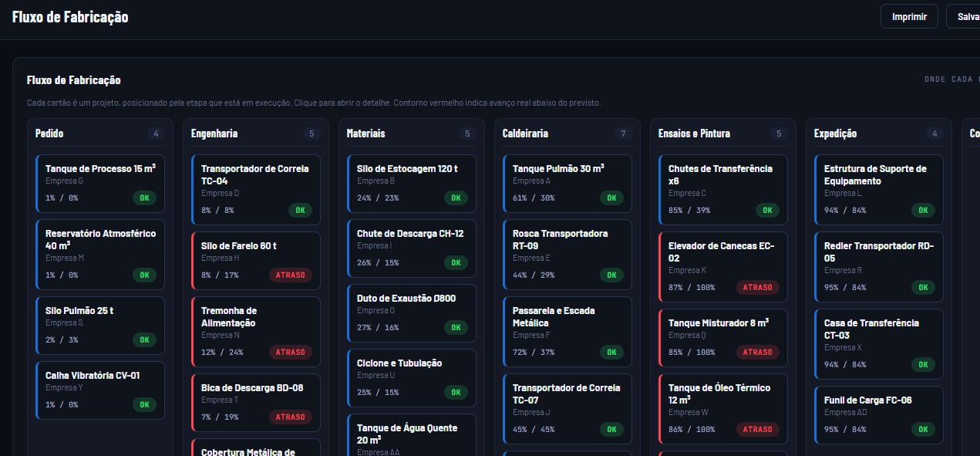Select the Tremonha de Alimentação card
This screenshot has height=456, width=980.
click(x=256, y=332)
